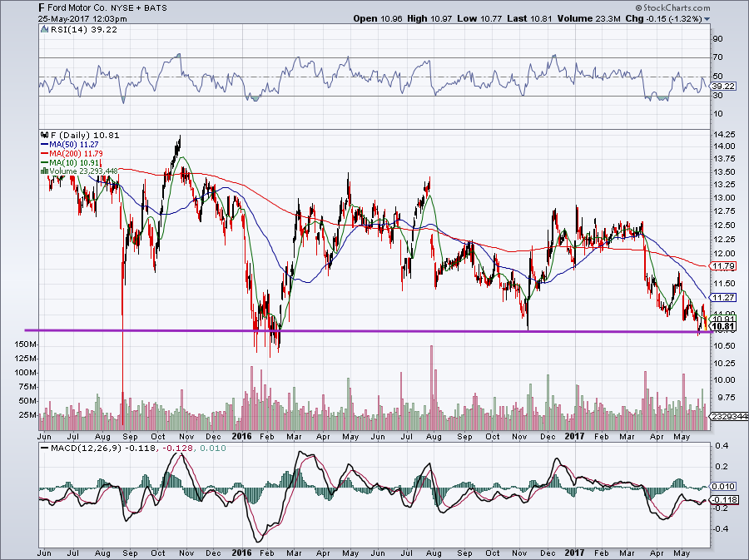Click the RSI(14) 39.22 panel label
The height and width of the screenshot is (560, 749).
83,30
